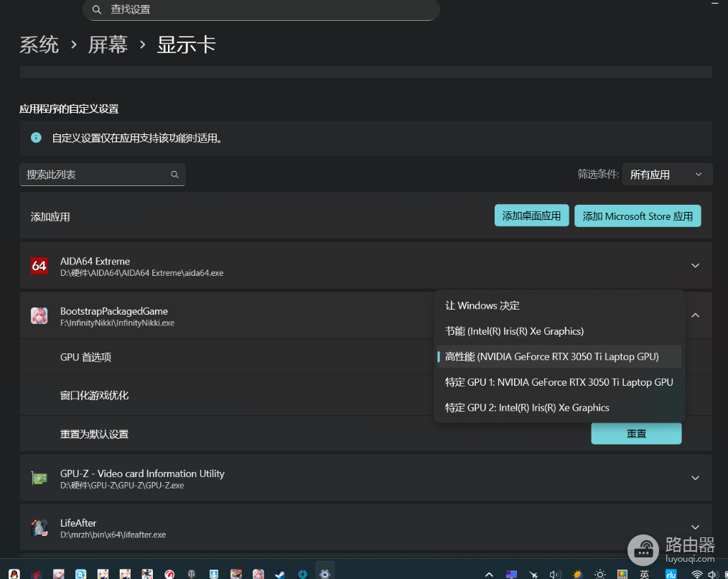Click the AIDA64 Extreme app name
The width and height of the screenshot is (728, 579).
coord(95,261)
